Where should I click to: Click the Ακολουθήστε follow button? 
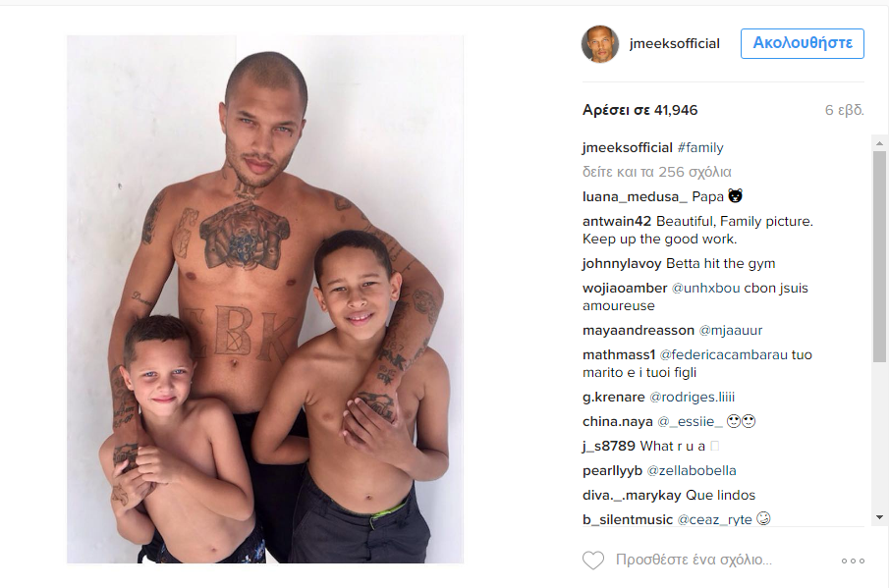click(x=803, y=43)
